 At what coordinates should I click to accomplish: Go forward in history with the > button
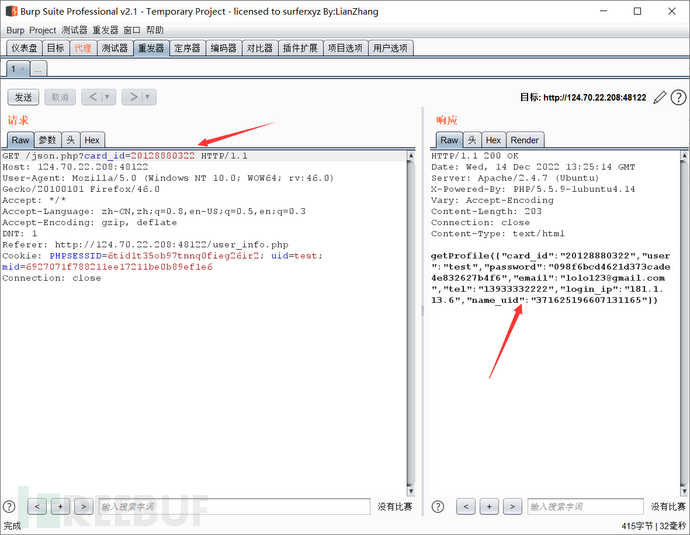132,97
